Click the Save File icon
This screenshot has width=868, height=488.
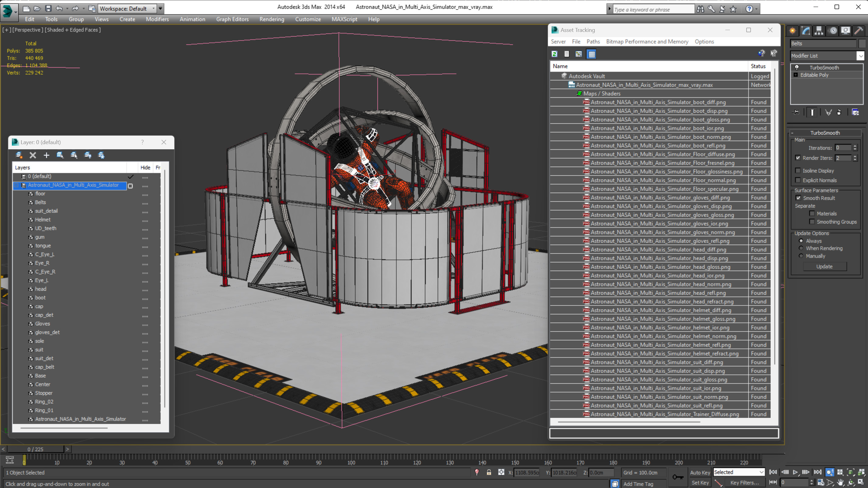(48, 9)
